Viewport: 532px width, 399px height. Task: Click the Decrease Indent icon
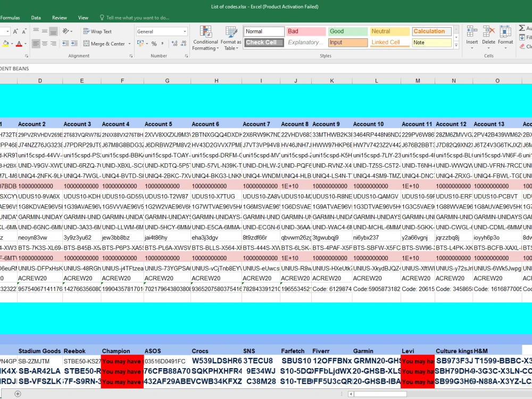point(66,44)
